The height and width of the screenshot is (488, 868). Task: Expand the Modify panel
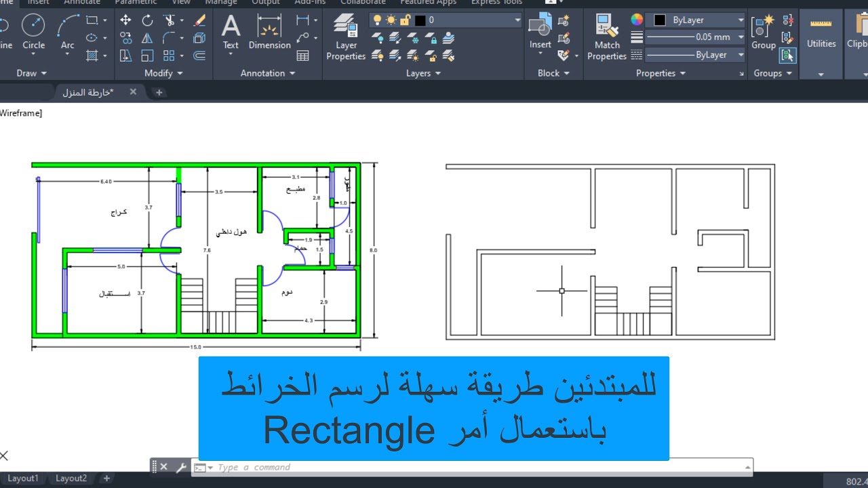point(163,73)
